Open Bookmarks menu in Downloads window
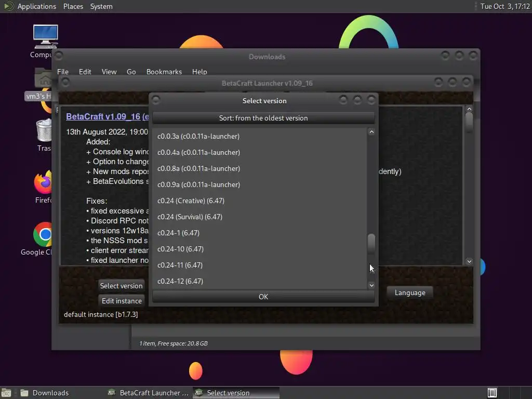Viewport: 532px width, 399px height. click(164, 72)
